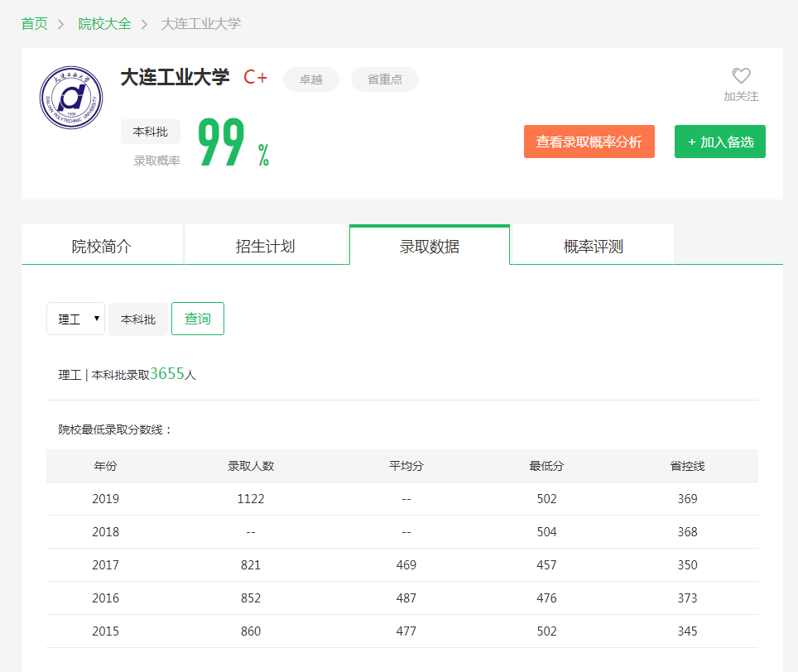The image size is (798, 672).
Task: Switch to the 院校简介 tab
Action: [x=102, y=247]
